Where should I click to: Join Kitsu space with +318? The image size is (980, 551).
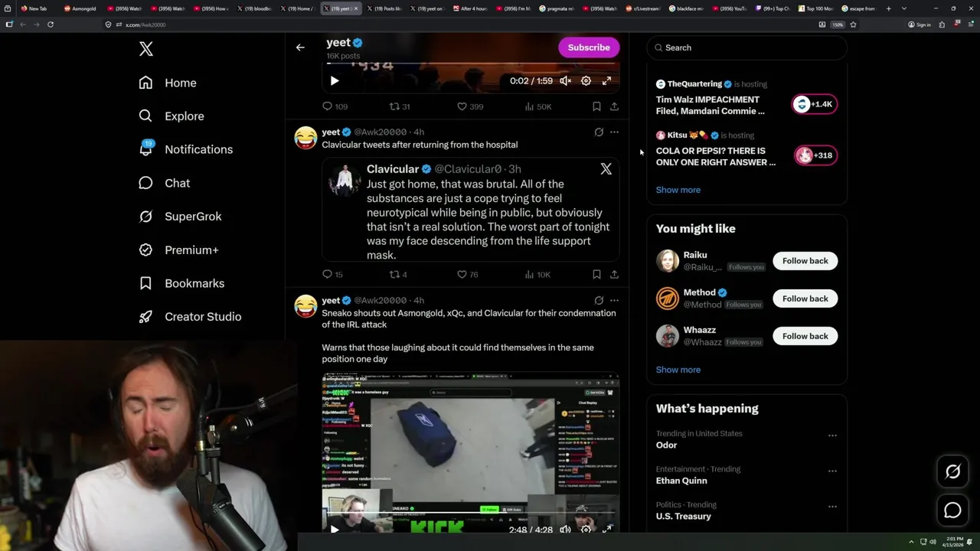815,155
